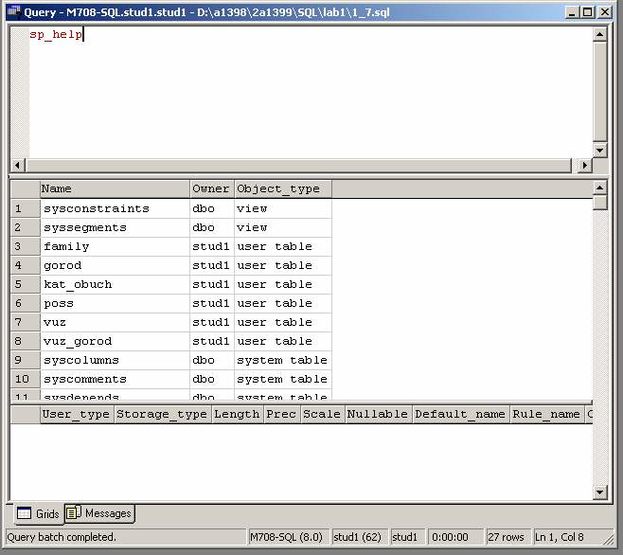Click the Owner column header

click(x=211, y=189)
